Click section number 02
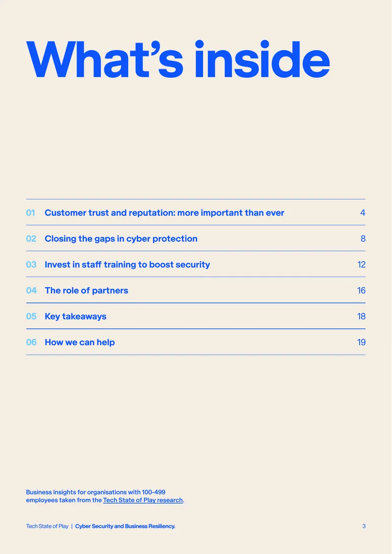 [31, 239]
